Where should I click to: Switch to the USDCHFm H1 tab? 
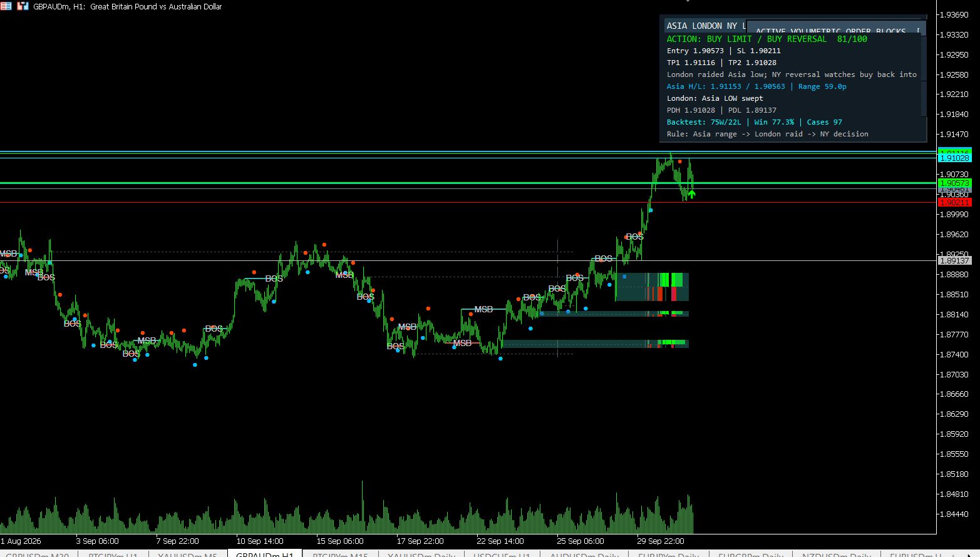pyautogui.click(x=502, y=554)
